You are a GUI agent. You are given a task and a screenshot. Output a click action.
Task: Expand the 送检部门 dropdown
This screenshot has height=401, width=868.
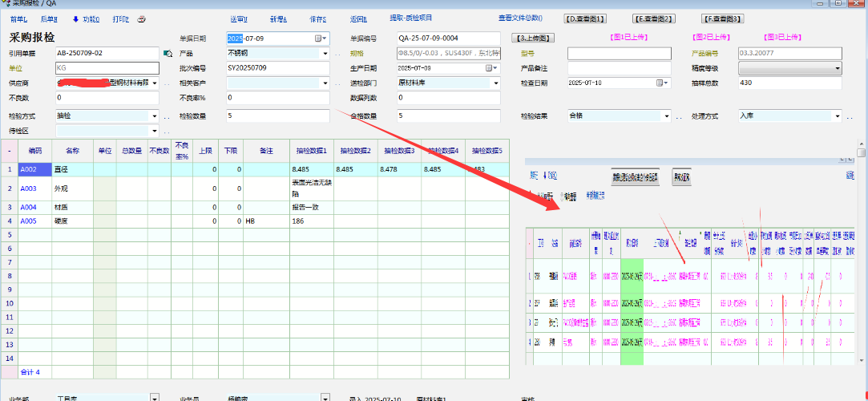pyautogui.click(x=496, y=83)
